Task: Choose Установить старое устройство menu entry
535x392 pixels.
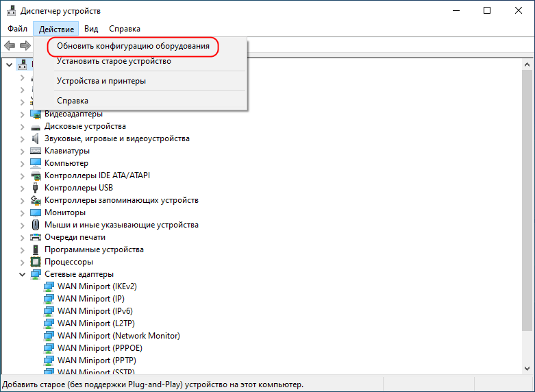Action: (x=114, y=61)
